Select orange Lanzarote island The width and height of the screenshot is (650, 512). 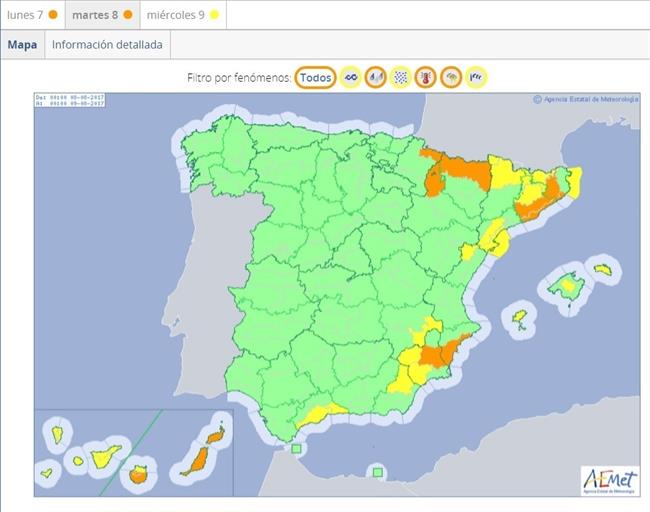(216, 436)
